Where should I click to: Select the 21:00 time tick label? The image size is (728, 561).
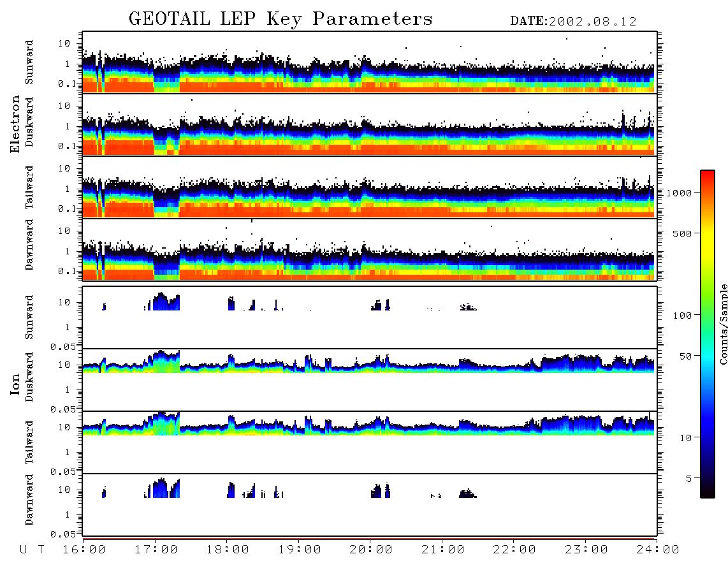coord(444,550)
